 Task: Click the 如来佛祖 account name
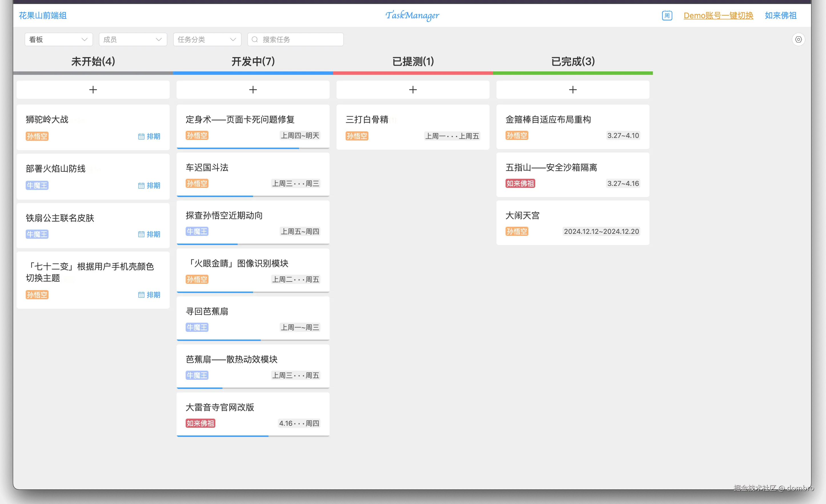780,15
